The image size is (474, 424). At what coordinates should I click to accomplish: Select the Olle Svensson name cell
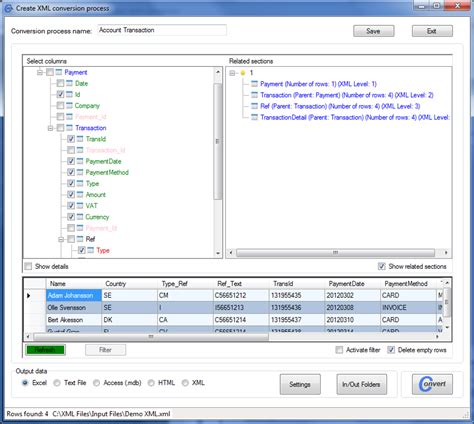tap(74, 308)
